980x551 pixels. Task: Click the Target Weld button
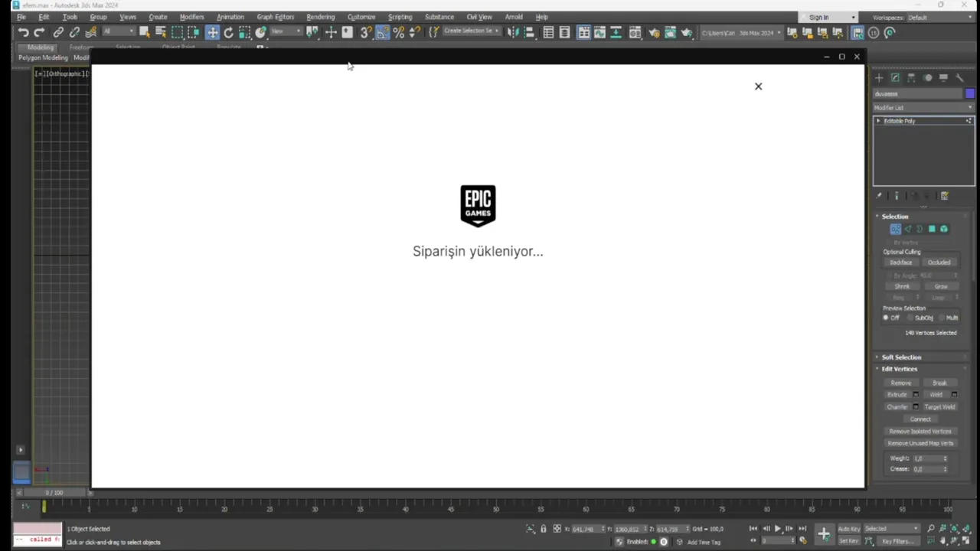coord(939,407)
